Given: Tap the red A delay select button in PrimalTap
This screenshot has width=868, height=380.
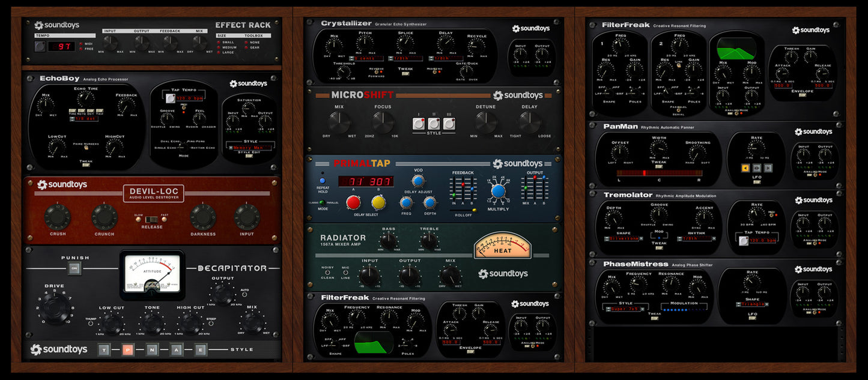Looking at the screenshot, I should point(354,202).
